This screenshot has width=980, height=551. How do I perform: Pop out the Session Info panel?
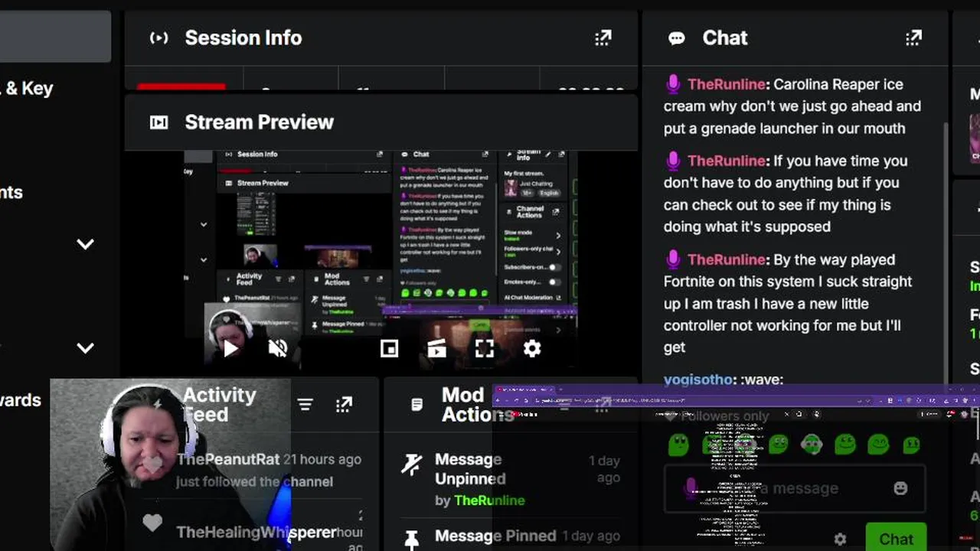tap(603, 37)
